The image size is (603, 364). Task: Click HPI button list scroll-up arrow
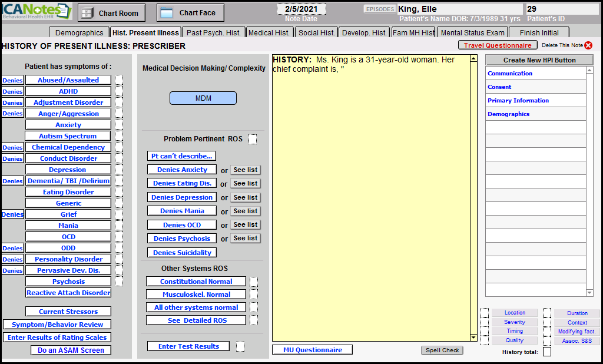point(590,70)
